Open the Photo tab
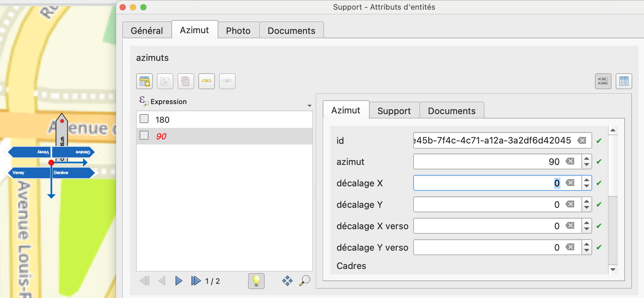The height and width of the screenshot is (298, 644). [x=238, y=31]
